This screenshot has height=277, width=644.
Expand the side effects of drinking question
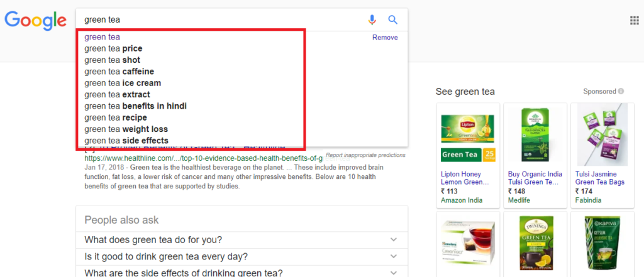[x=241, y=272]
